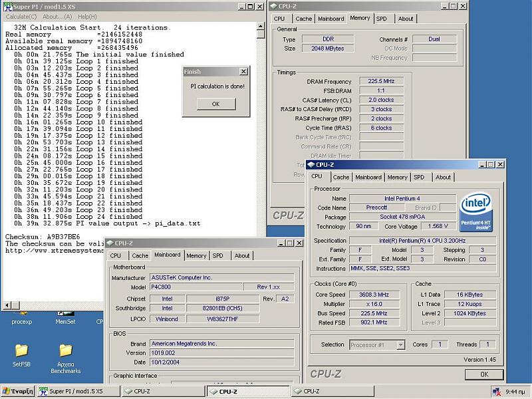Click OK in the CPU-Z processor window

click(484, 374)
